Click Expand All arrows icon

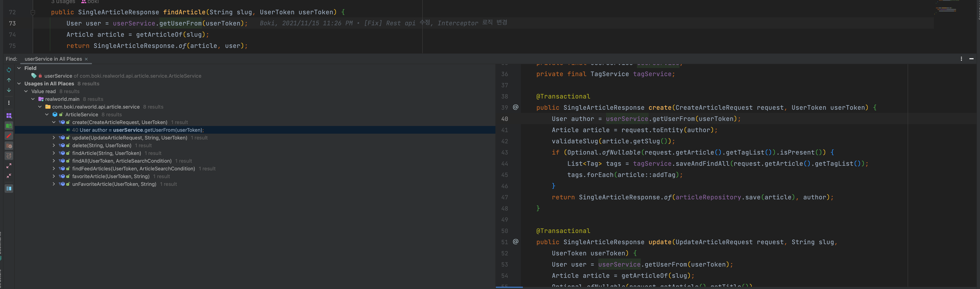[x=9, y=166]
